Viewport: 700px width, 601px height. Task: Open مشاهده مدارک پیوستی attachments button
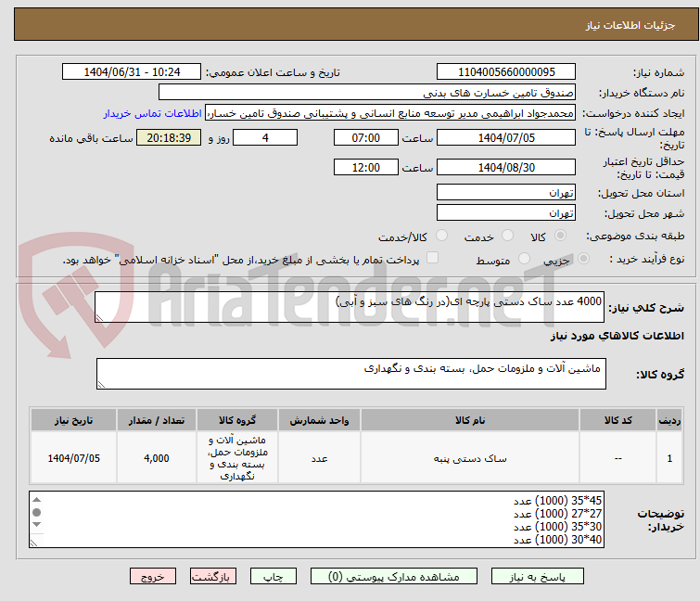401,576
